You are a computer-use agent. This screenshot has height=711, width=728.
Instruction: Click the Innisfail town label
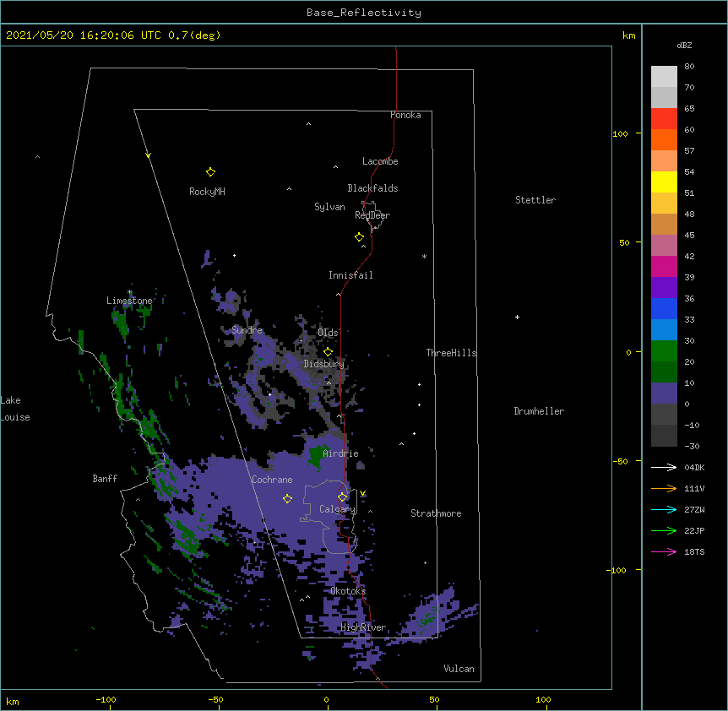[350, 275]
